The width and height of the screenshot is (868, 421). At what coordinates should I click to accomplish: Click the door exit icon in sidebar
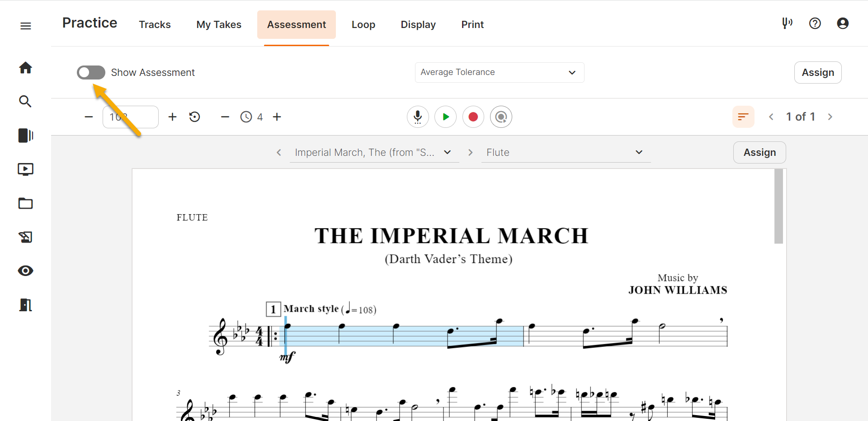(x=25, y=305)
